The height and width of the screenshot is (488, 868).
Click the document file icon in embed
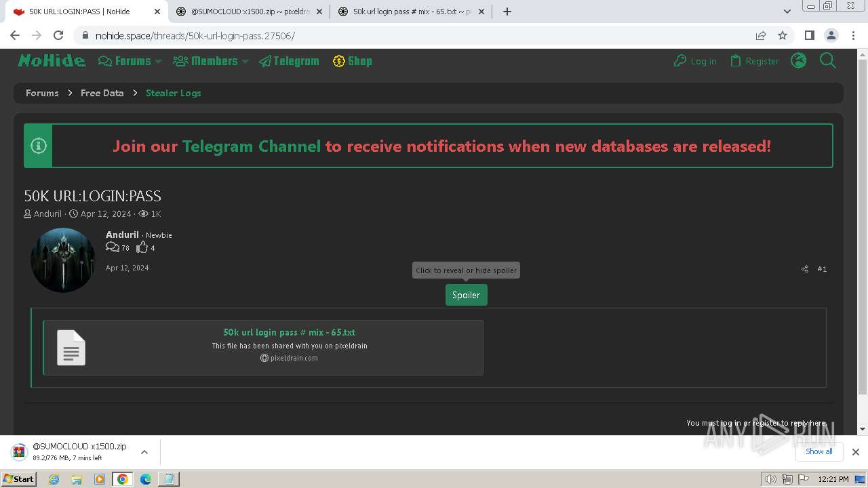[x=71, y=348]
